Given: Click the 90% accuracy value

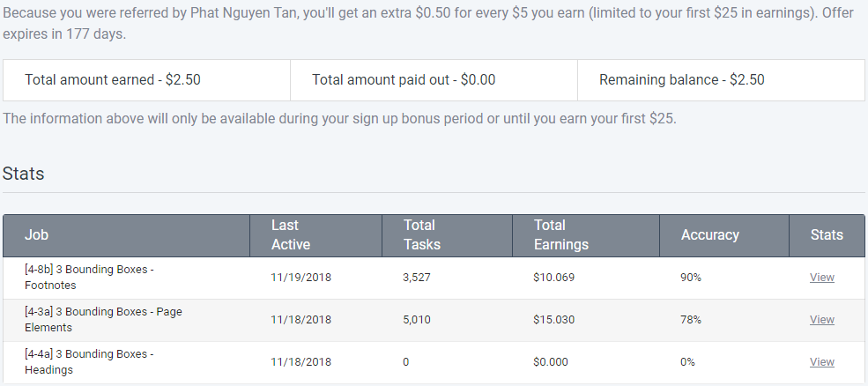Looking at the screenshot, I should (691, 278).
